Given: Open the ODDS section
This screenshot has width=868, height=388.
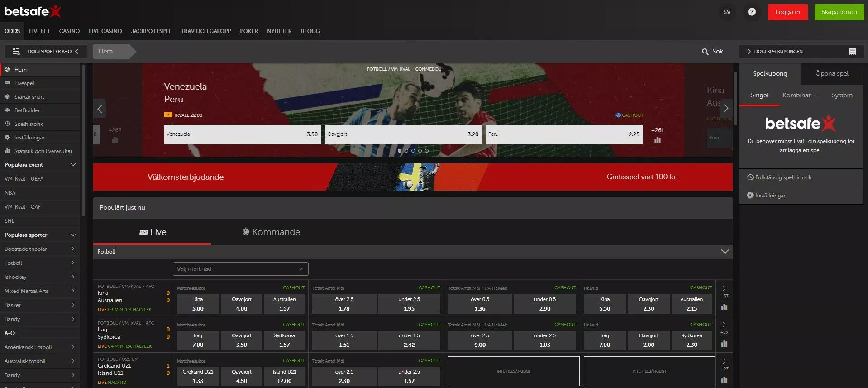Looking at the screenshot, I should 12,31.
